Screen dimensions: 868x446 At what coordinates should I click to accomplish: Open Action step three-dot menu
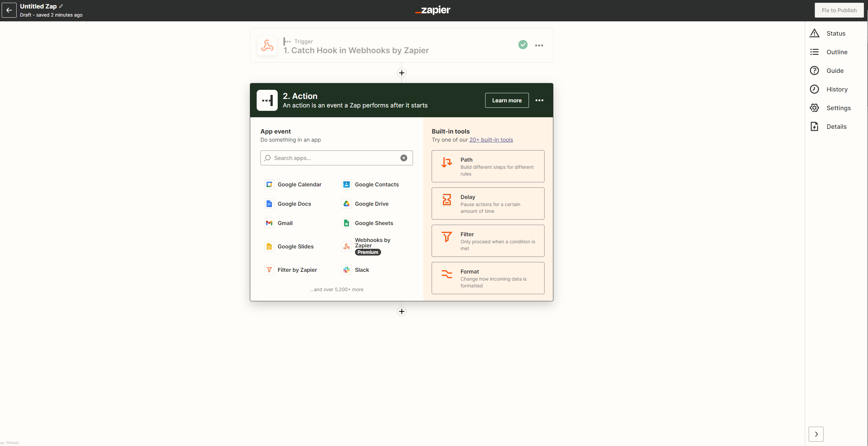point(539,100)
